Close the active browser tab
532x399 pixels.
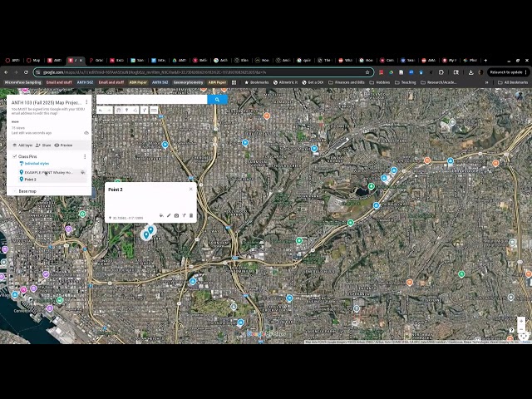(81, 61)
